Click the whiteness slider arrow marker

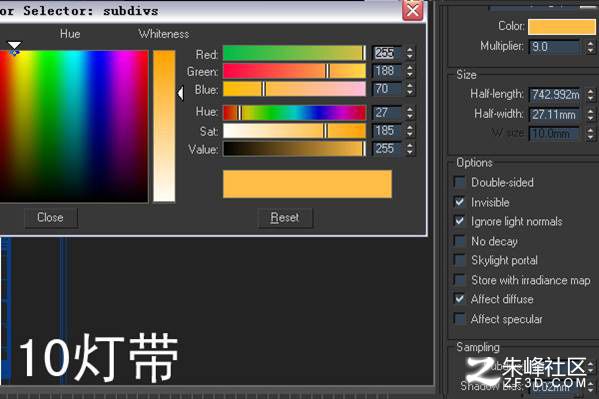point(180,93)
